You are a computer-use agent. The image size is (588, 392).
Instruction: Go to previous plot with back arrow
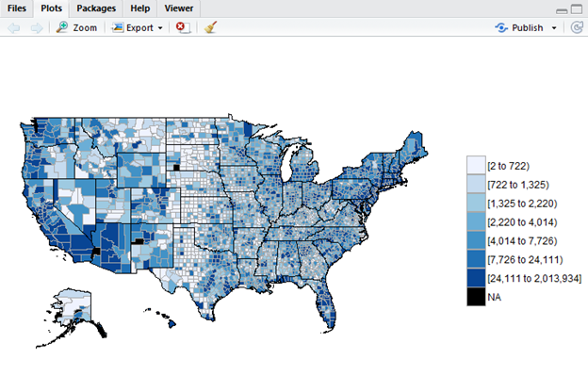[14, 27]
